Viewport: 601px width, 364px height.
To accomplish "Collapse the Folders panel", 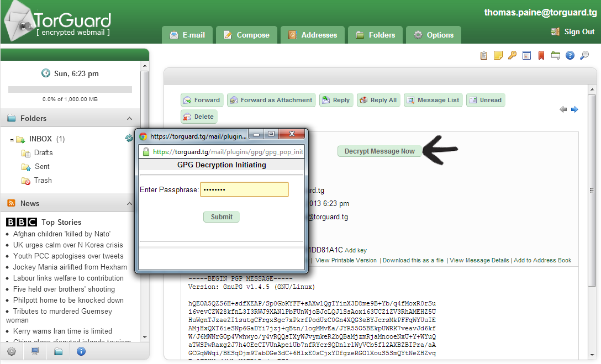I will 130,118.
